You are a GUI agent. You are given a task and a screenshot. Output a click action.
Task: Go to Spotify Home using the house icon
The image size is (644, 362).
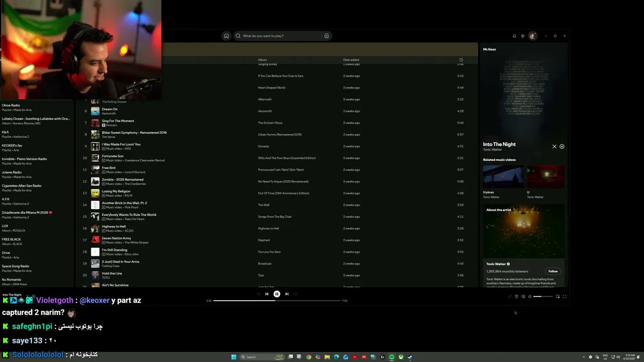coord(226,36)
